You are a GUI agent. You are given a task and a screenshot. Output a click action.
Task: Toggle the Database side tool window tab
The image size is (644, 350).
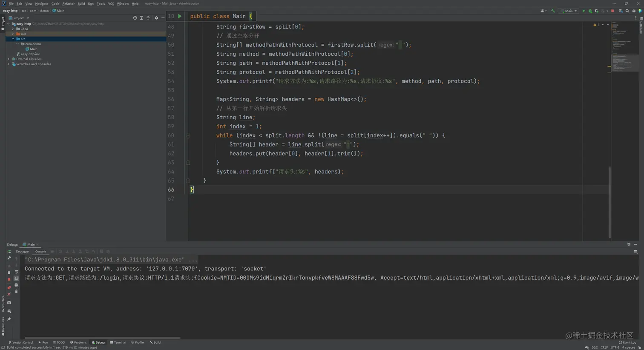(641, 25)
